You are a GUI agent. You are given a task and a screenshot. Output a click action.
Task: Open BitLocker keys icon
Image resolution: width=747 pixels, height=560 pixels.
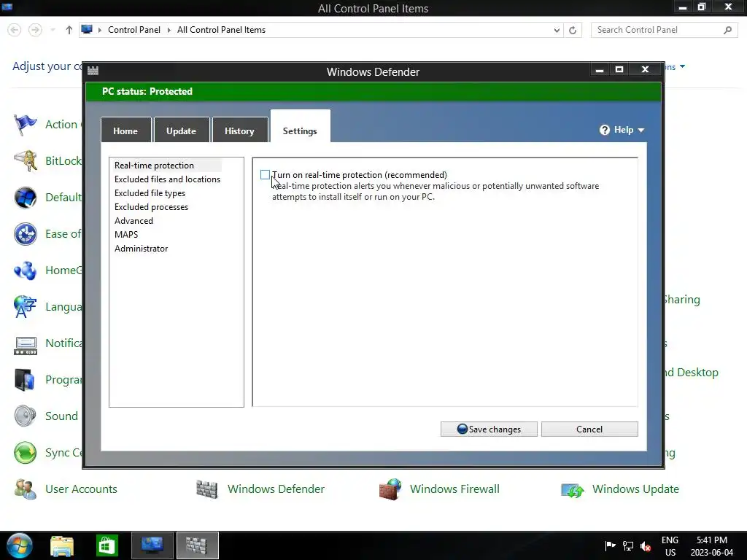[25, 161]
